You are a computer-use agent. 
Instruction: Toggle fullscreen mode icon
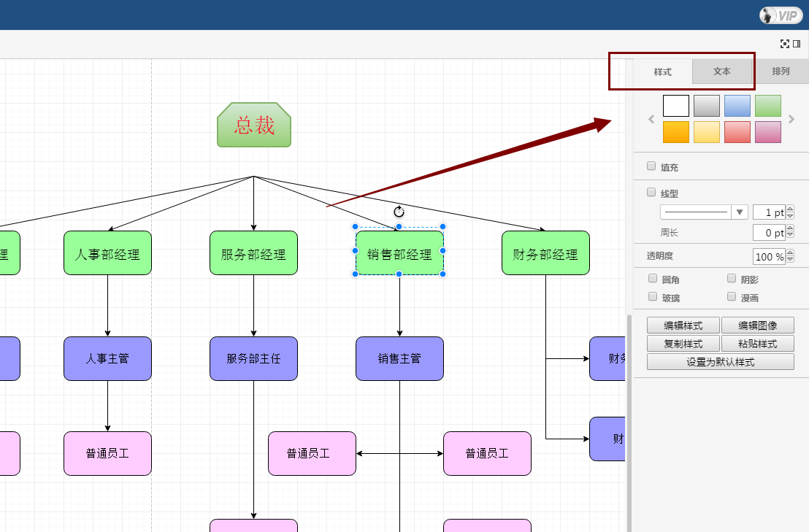[785, 44]
